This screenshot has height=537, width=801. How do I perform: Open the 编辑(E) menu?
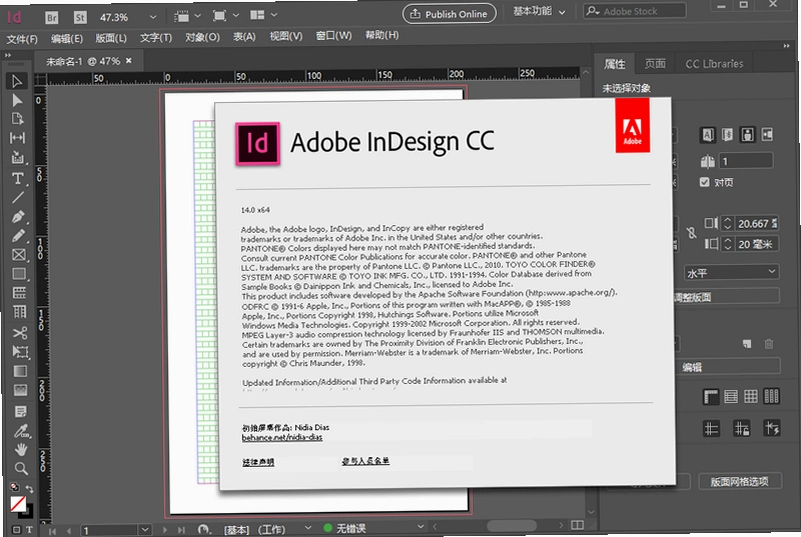tap(66, 38)
